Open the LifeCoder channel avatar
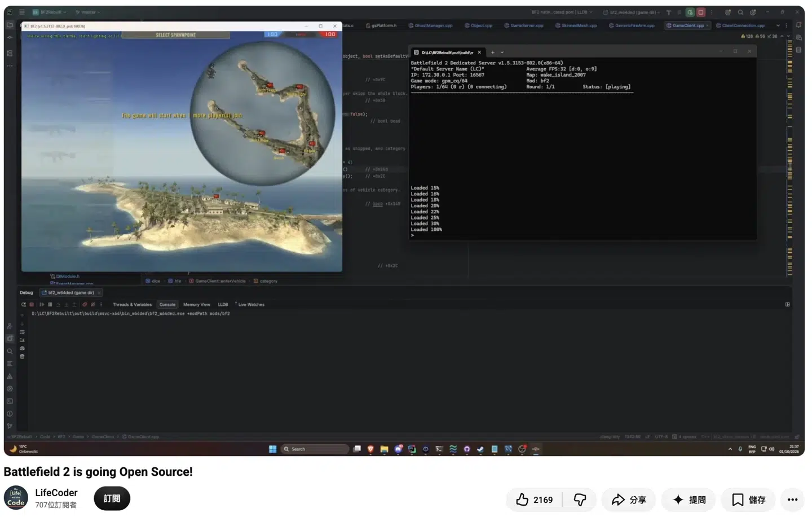The height and width of the screenshot is (517, 812). (x=16, y=498)
